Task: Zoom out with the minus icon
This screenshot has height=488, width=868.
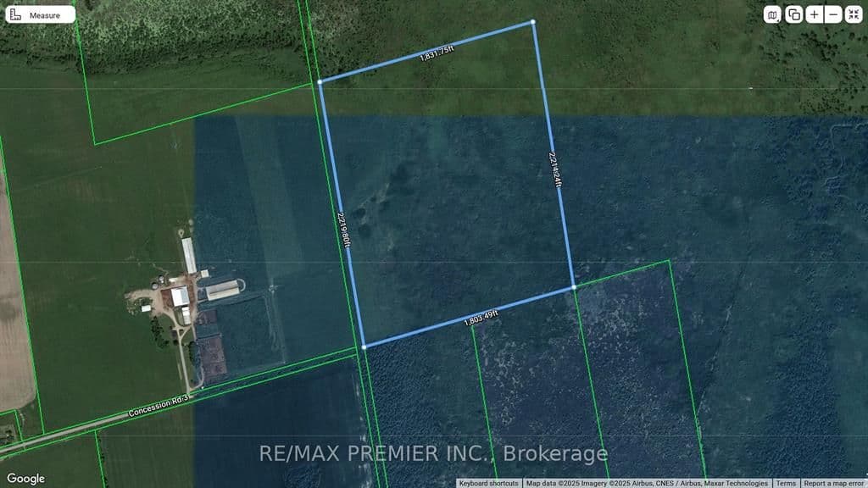Action: coord(833,14)
